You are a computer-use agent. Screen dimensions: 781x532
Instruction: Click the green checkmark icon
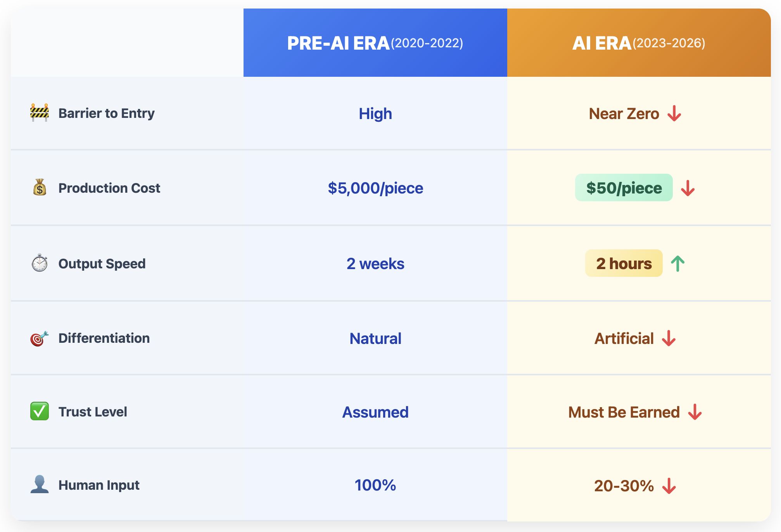coord(40,411)
